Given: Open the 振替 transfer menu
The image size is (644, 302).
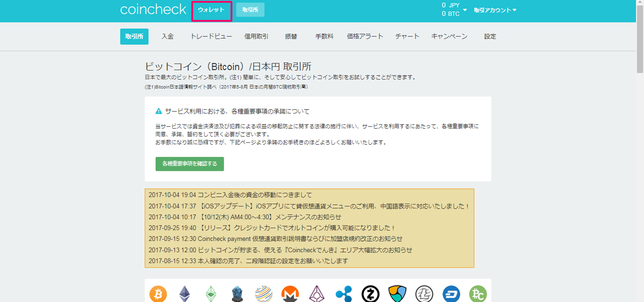Looking at the screenshot, I should [291, 37].
